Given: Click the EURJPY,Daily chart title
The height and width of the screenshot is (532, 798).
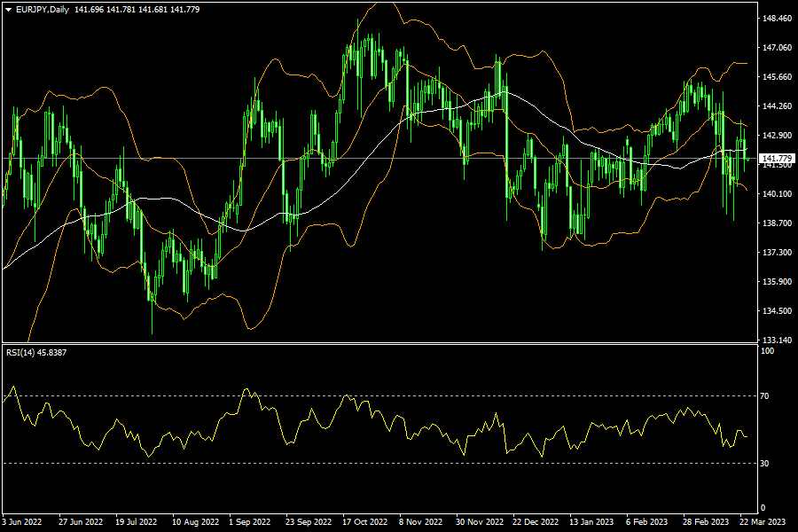Looking at the screenshot, I should click(43, 10).
